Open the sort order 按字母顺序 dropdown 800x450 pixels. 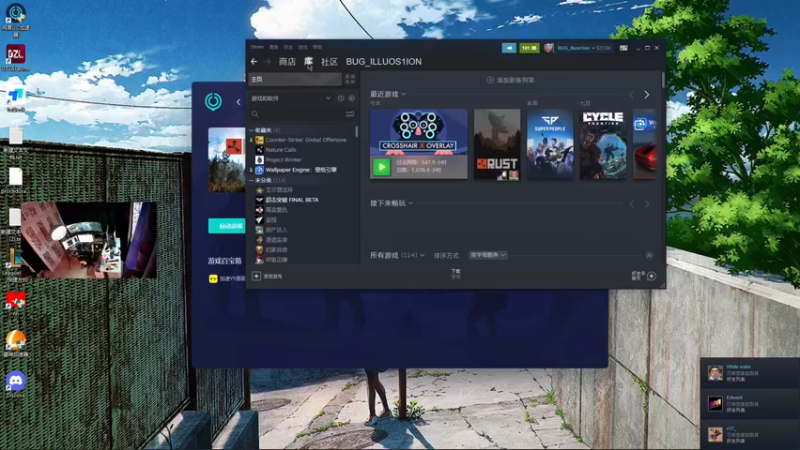point(488,255)
